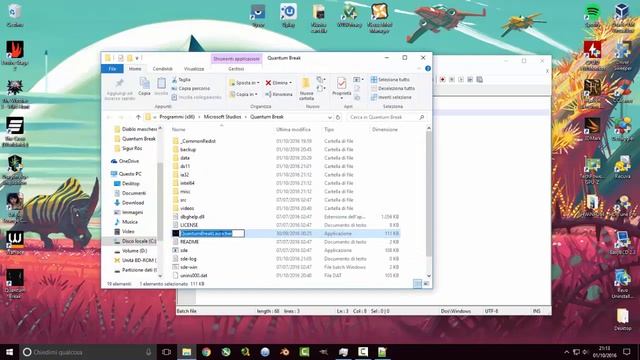Image resolution: width=640 pixels, height=360 pixels.
Task: Click Strumenti applicazioni contextual tab header
Action: [x=236, y=59]
